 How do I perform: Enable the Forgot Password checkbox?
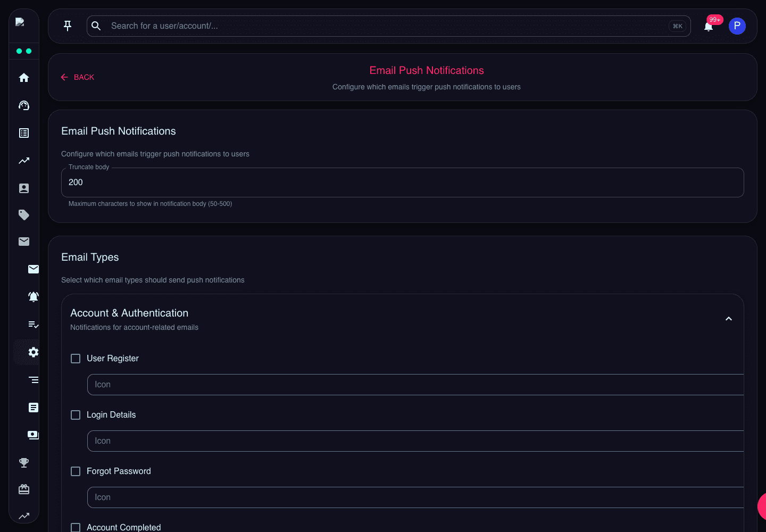pos(76,471)
